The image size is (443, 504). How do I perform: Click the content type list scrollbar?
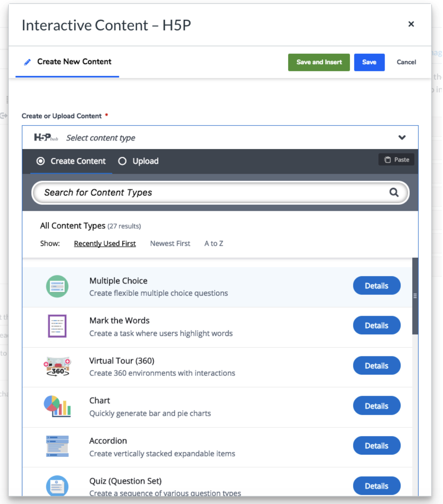(x=415, y=296)
